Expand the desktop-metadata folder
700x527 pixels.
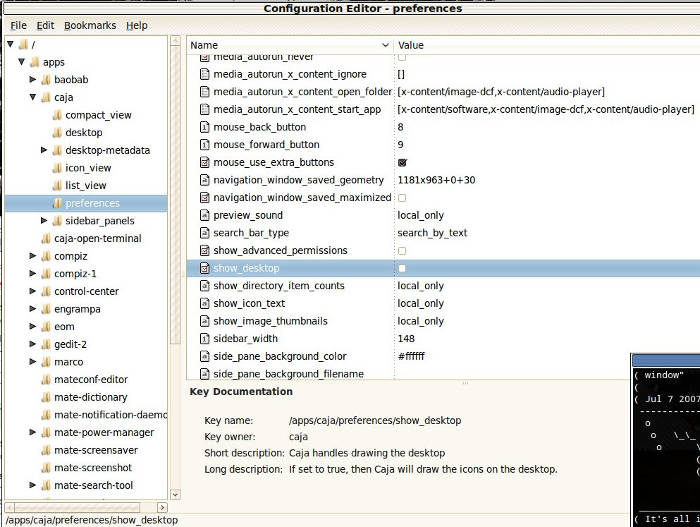tap(44, 150)
